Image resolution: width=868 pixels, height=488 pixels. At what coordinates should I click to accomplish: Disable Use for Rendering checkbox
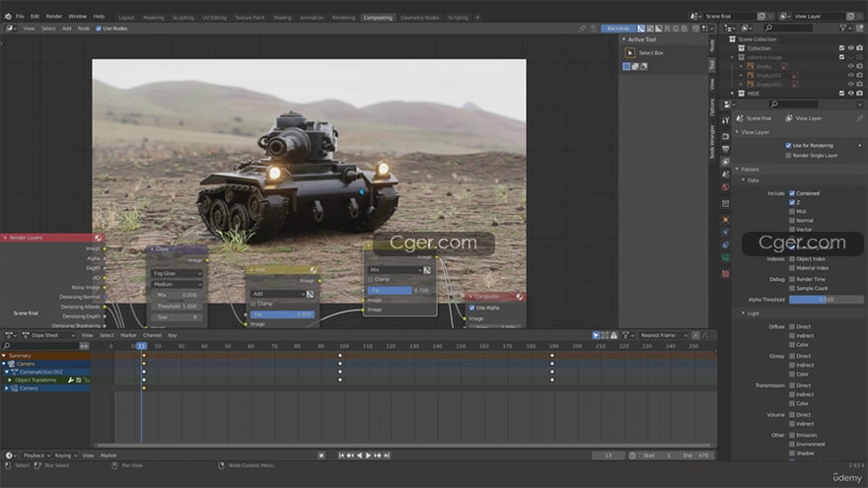pyautogui.click(x=788, y=145)
